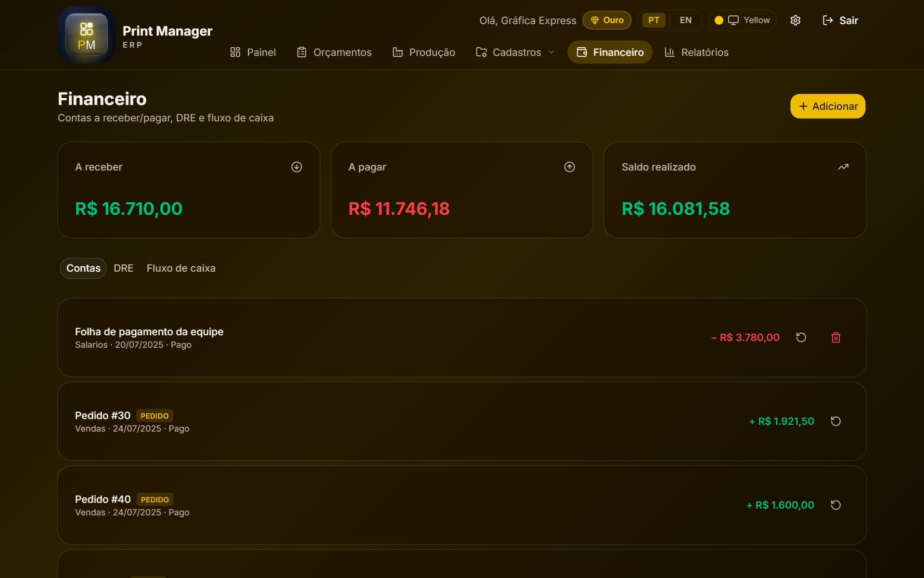Click the Olá, Gráfica Express greeting
Viewport: 924px width, 578px height.
[x=527, y=20]
